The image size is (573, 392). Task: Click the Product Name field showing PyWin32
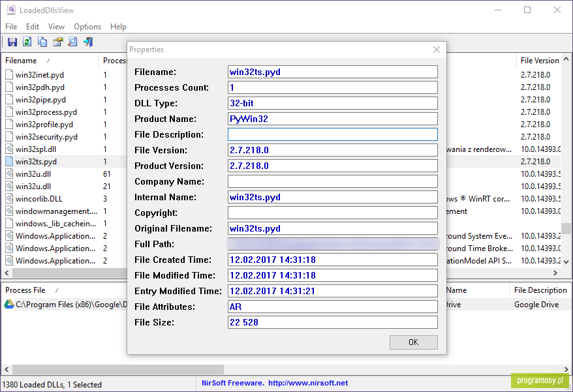(333, 119)
